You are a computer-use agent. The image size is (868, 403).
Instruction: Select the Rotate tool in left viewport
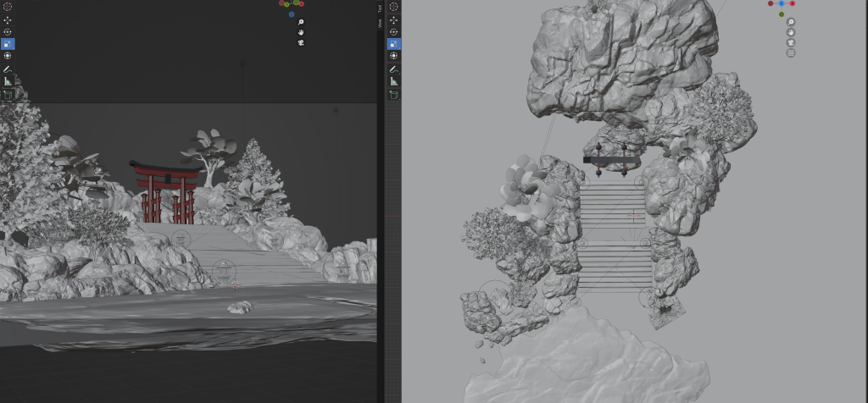[8, 32]
